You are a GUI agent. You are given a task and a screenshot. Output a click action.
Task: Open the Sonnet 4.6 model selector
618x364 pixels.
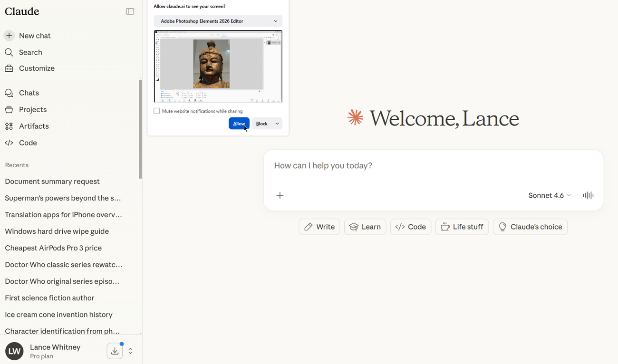coord(550,195)
